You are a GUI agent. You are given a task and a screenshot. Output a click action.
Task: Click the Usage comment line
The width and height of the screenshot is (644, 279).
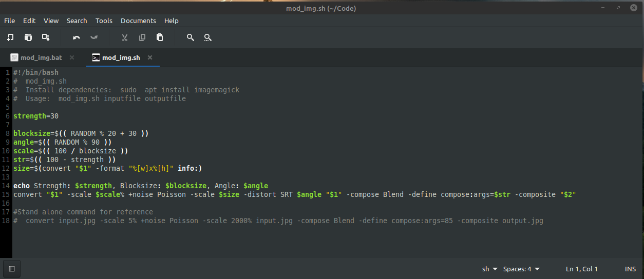tap(100, 98)
